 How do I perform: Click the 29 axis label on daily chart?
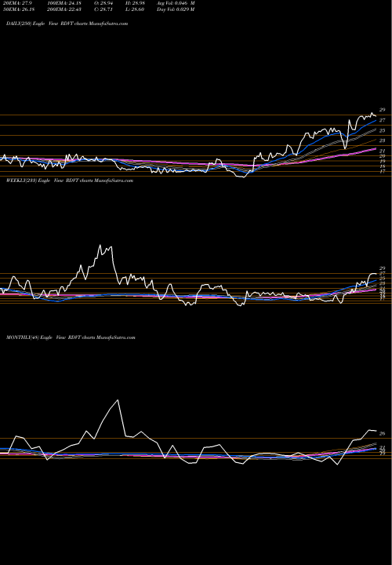point(383,110)
